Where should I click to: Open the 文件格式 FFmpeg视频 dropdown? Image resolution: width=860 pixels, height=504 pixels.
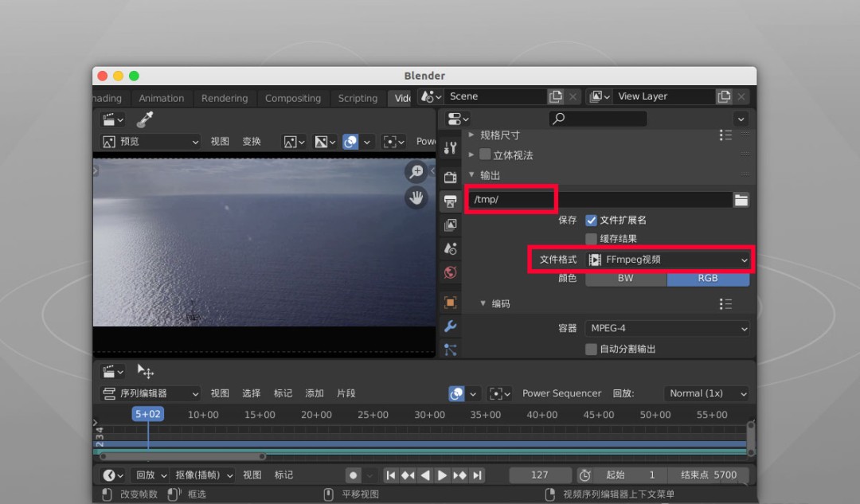(667, 259)
